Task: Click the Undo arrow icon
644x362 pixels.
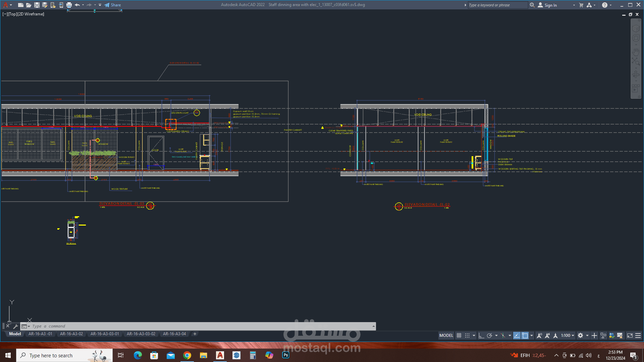Action: coord(77,5)
